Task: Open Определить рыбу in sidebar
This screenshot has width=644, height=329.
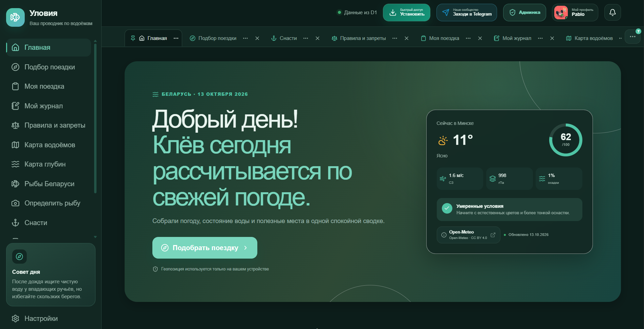Action: pyautogui.click(x=49, y=203)
